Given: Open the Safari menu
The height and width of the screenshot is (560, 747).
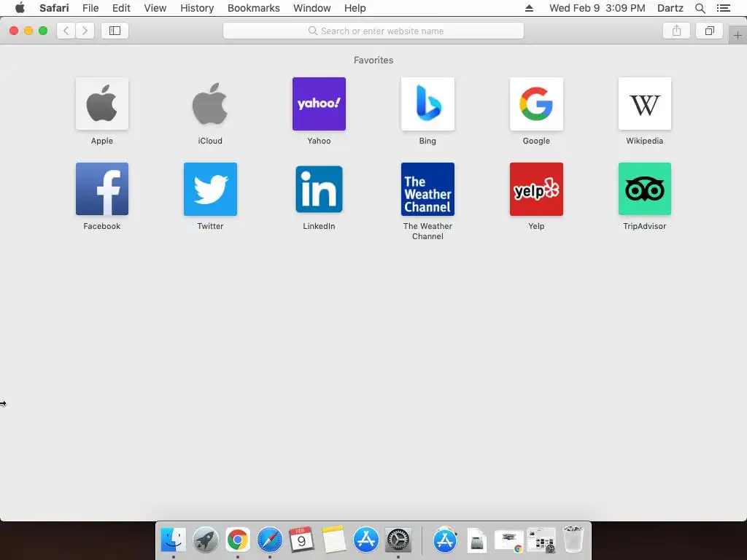Looking at the screenshot, I should pos(54,8).
